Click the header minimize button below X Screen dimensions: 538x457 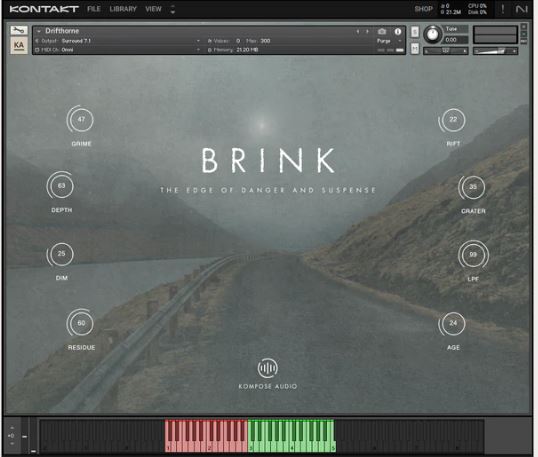point(524,34)
